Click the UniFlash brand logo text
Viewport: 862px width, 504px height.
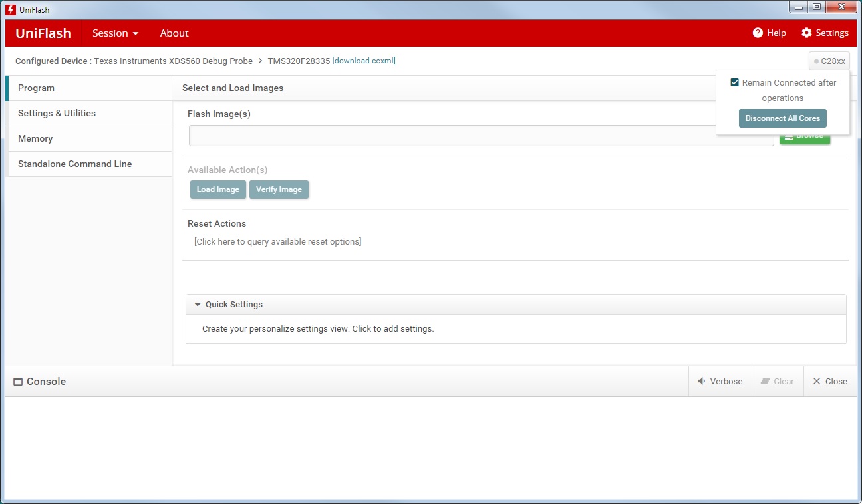43,33
